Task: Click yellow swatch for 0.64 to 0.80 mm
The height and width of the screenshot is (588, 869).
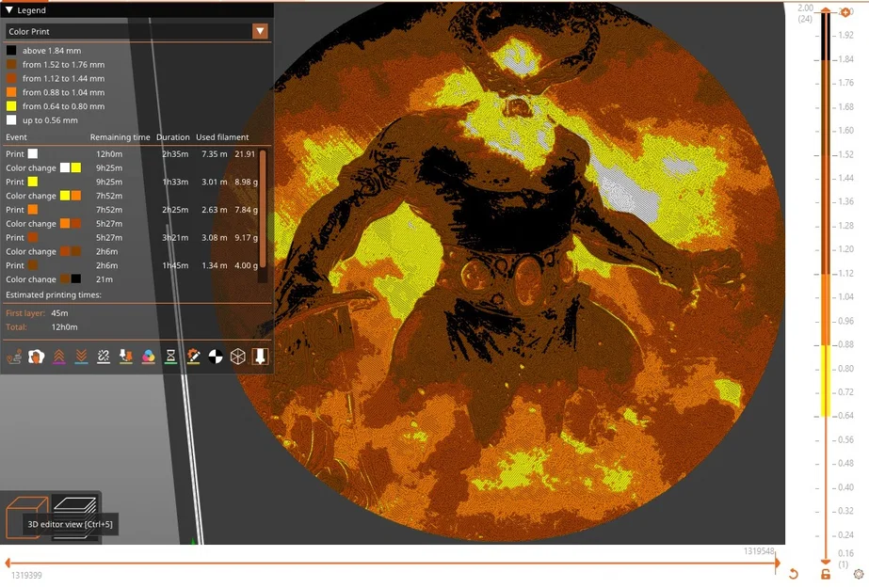Action: coord(11,106)
